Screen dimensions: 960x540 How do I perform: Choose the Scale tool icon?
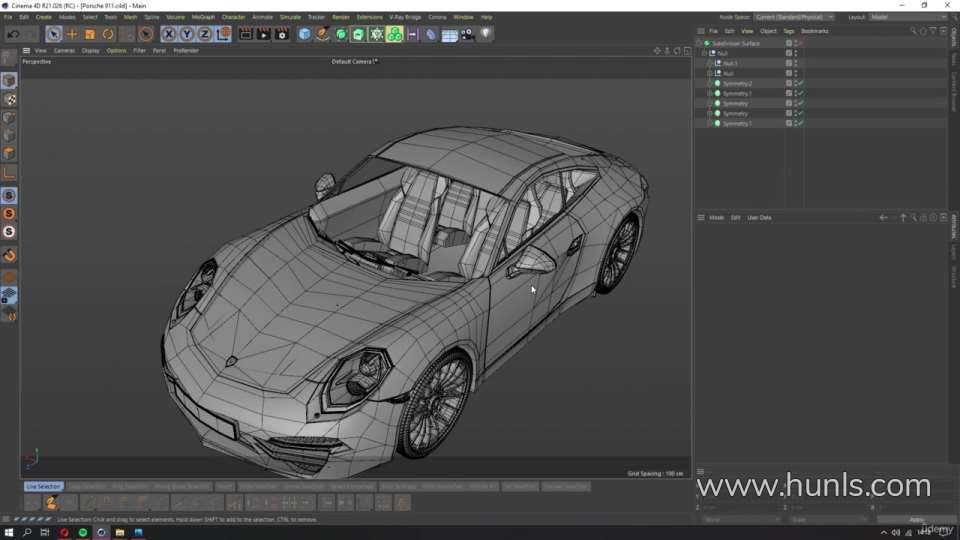pos(90,34)
